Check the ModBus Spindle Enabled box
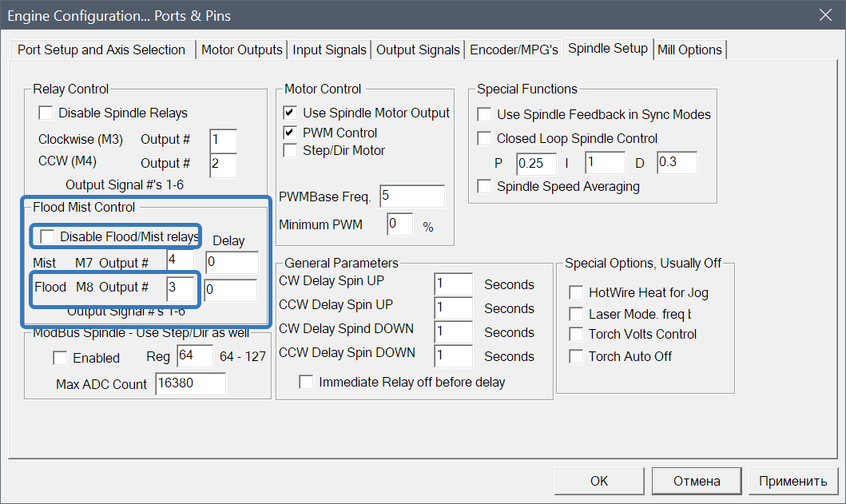Screen dimensions: 846x504 tap(61, 358)
